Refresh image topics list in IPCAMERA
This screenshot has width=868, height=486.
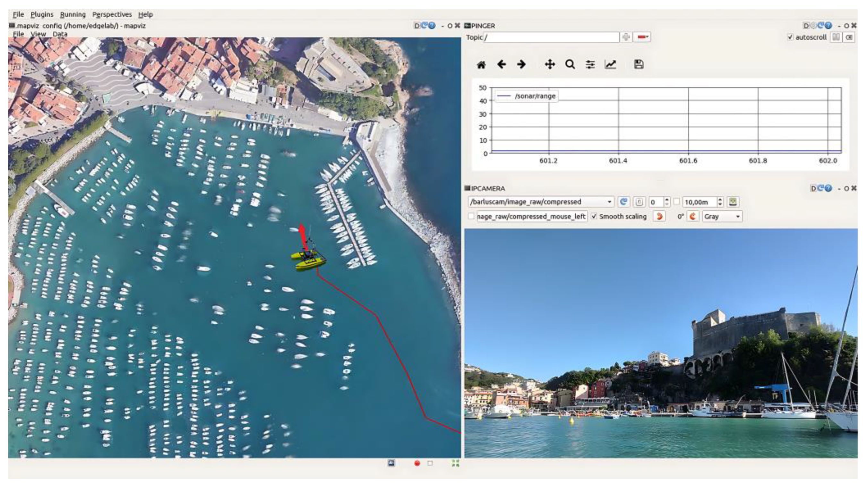coord(623,202)
